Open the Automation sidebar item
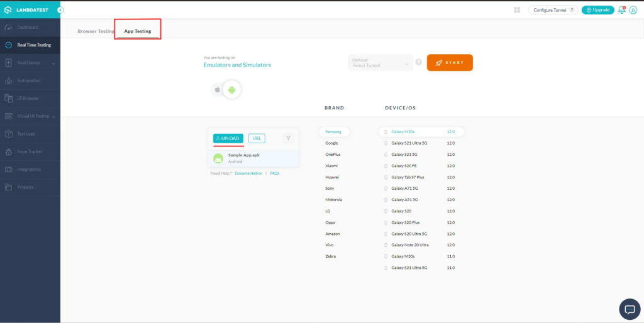 [x=30, y=81]
